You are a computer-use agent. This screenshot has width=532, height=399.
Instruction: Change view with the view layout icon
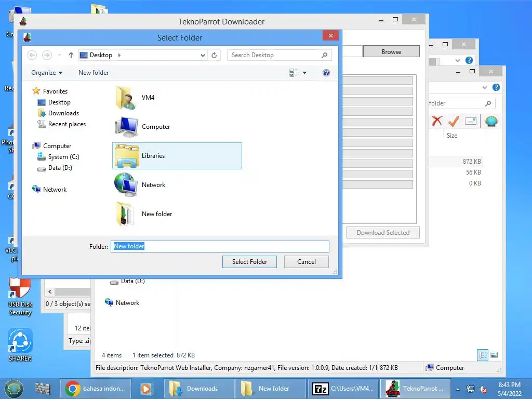pyautogui.click(x=294, y=73)
